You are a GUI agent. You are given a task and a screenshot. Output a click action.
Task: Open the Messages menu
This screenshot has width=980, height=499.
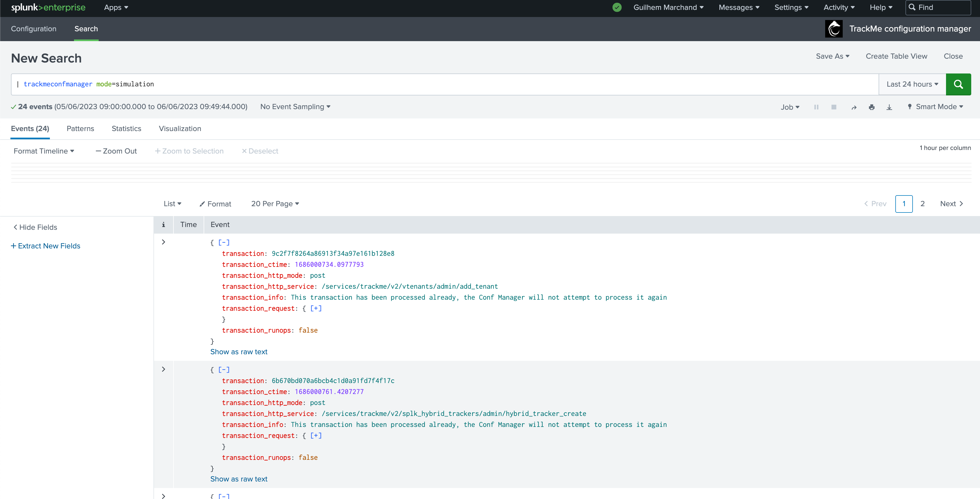click(739, 8)
